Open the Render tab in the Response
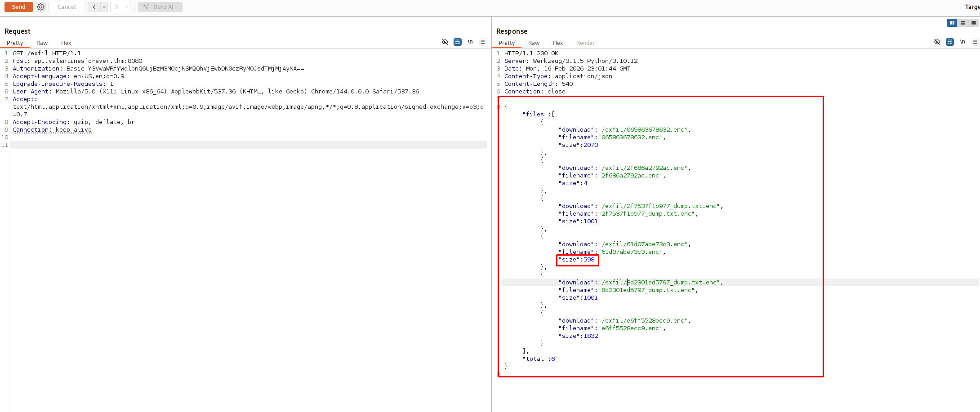The image size is (980, 412). (x=585, y=43)
